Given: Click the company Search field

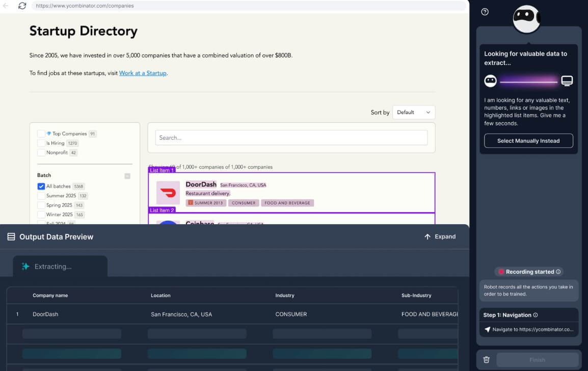Looking at the screenshot, I should [291, 138].
